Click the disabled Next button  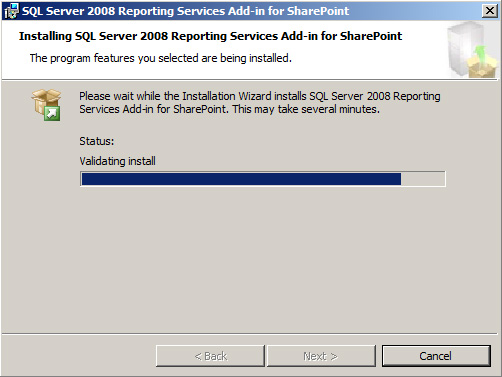point(321,356)
